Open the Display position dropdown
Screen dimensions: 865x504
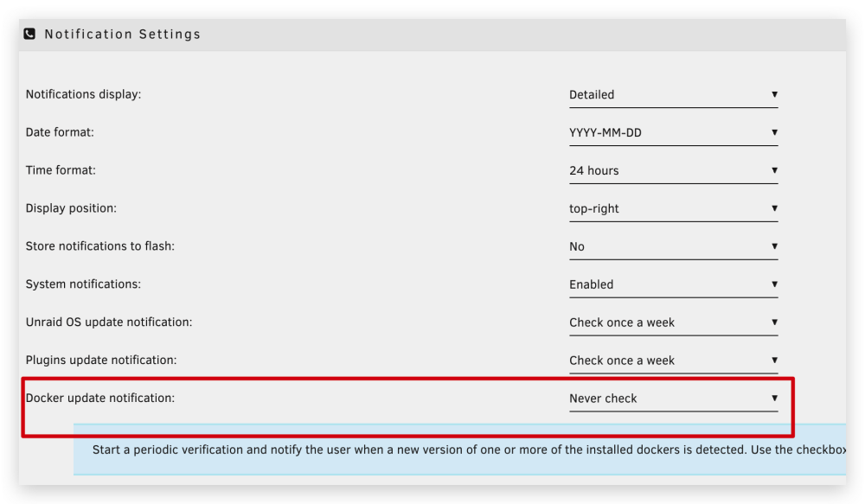[674, 209]
